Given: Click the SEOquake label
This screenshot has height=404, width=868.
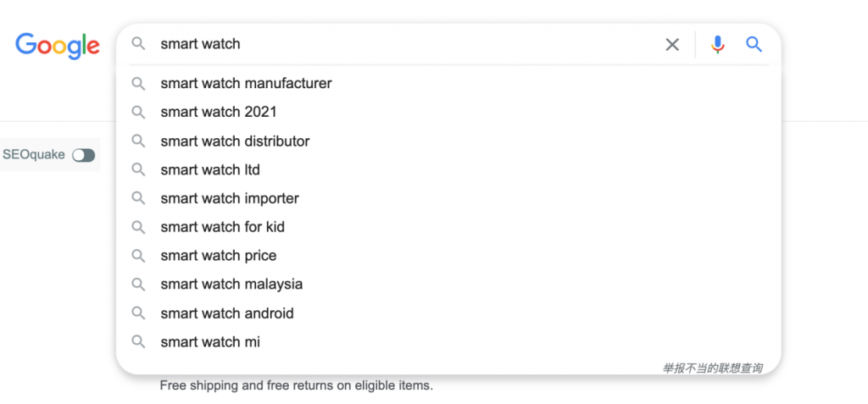Looking at the screenshot, I should click(34, 154).
